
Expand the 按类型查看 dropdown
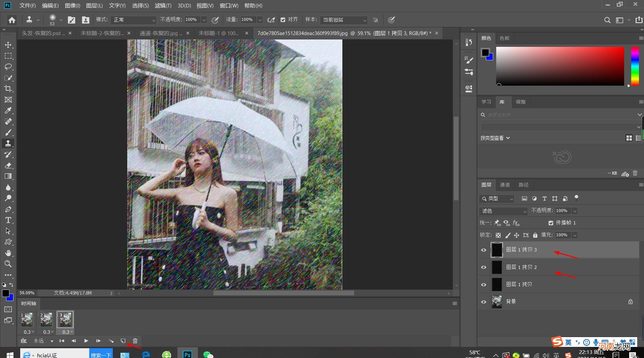point(495,138)
